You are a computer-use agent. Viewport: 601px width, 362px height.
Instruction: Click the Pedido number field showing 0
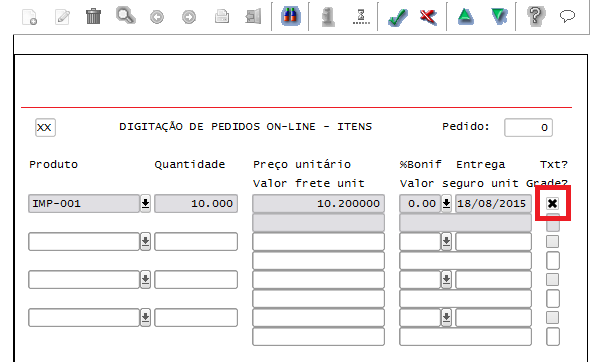[x=528, y=127]
